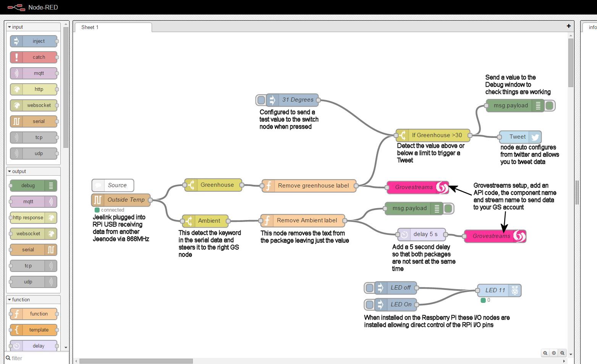Select the mqtt input node

tap(34, 73)
